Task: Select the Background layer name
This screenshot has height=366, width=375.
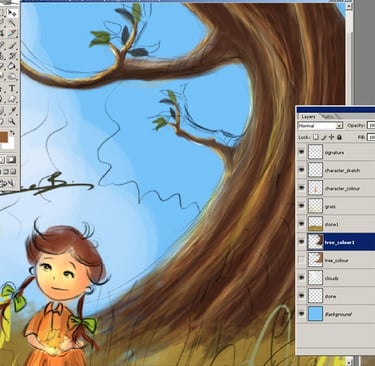Action: coord(338,314)
